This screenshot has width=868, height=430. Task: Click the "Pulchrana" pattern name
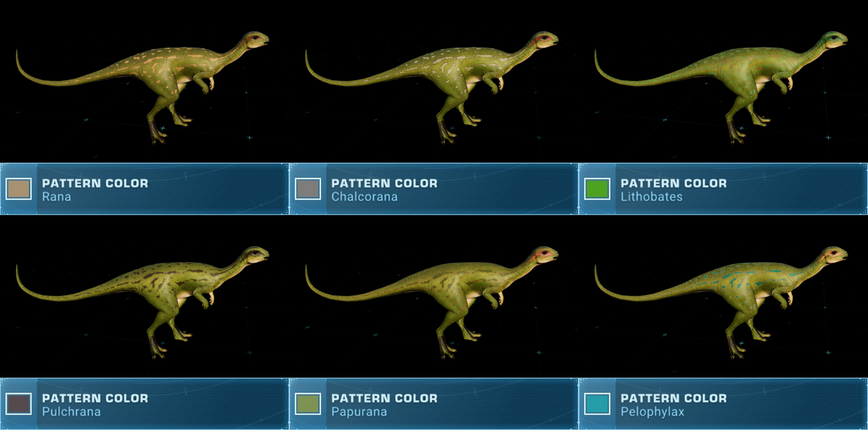coord(71,411)
